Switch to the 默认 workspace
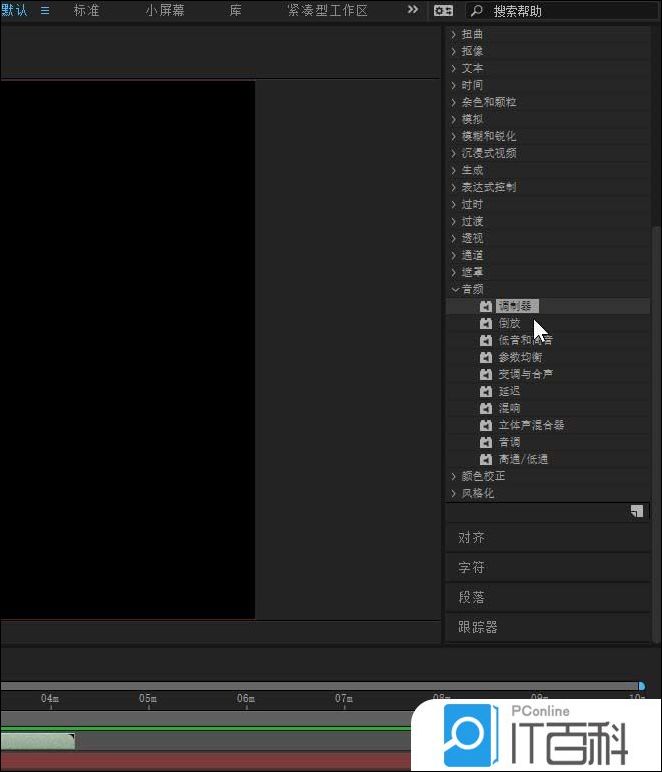Image resolution: width=662 pixels, height=772 pixels. 14,10
